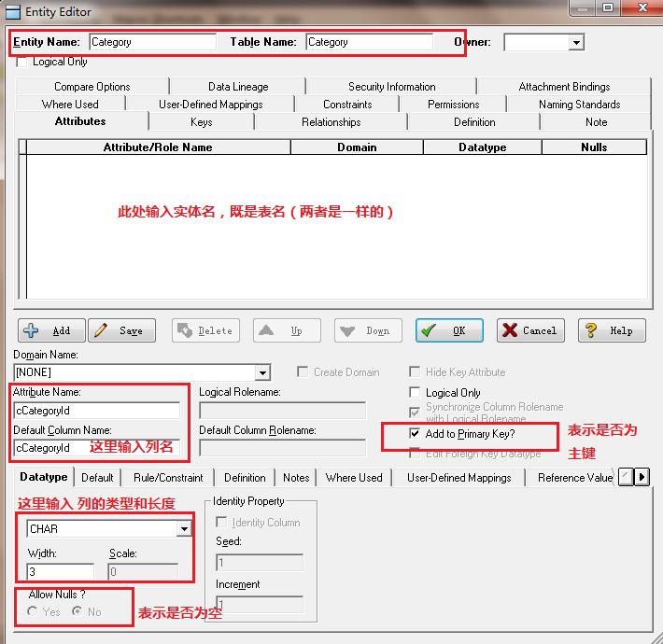Move attribute with the Up button

(287, 330)
